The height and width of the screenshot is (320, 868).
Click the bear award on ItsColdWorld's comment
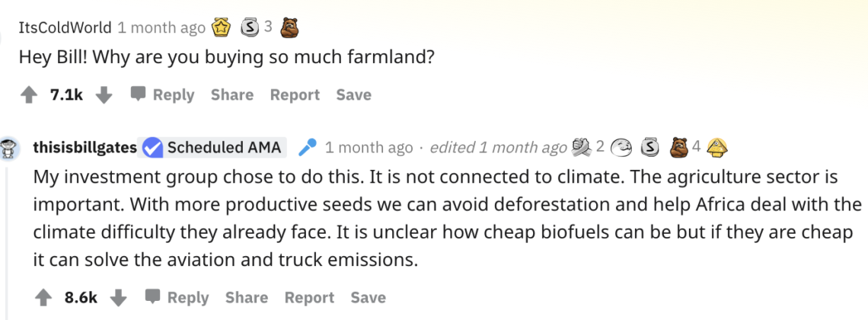pyautogui.click(x=289, y=28)
